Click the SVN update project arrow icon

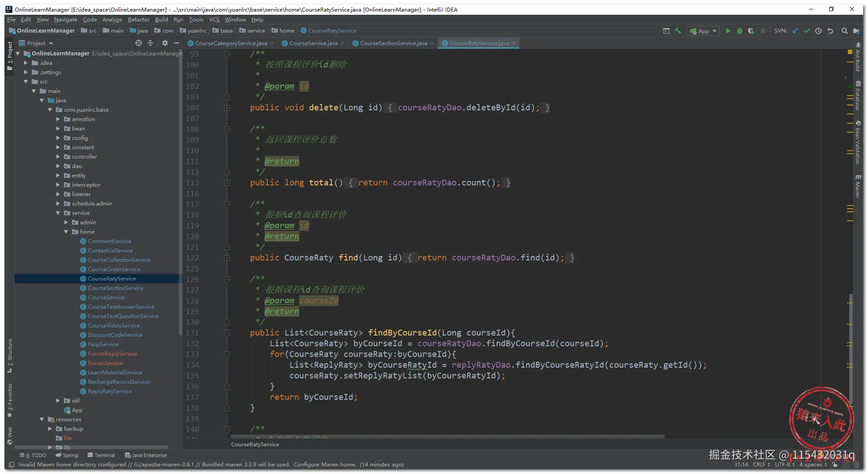pos(795,31)
